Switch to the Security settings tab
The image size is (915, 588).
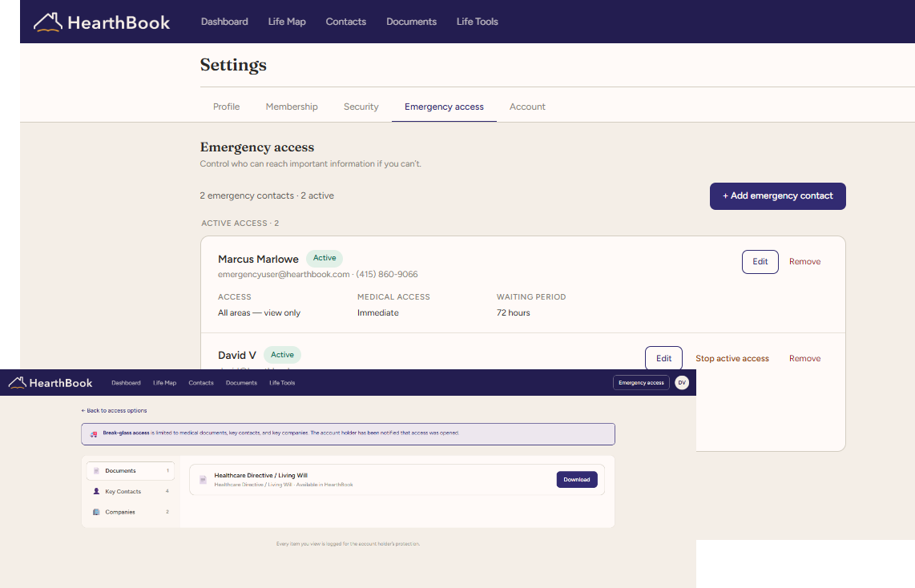361,107
